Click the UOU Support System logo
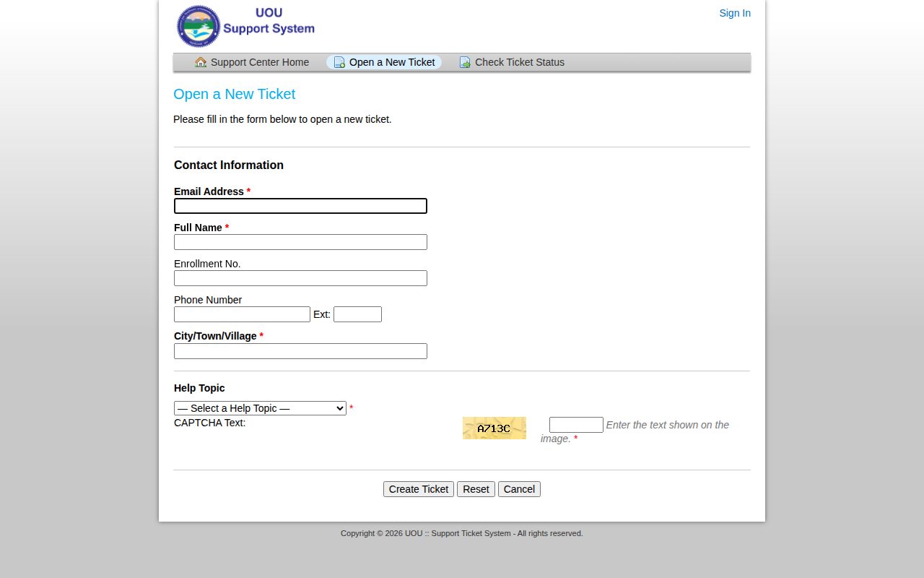 [x=245, y=26]
